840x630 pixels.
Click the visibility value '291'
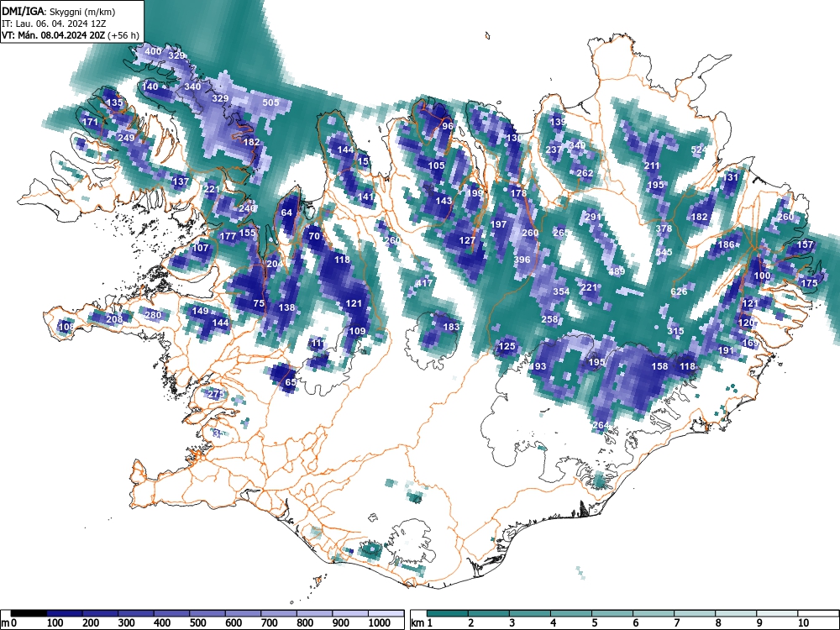[x=593, y=217]
